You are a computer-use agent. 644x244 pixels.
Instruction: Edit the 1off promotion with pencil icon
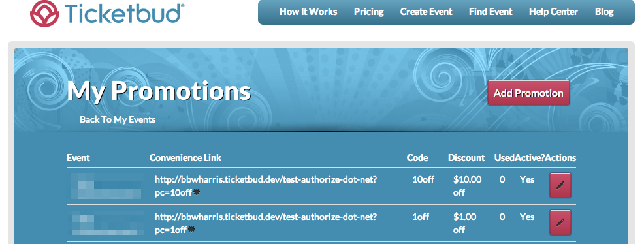(560, 222)
